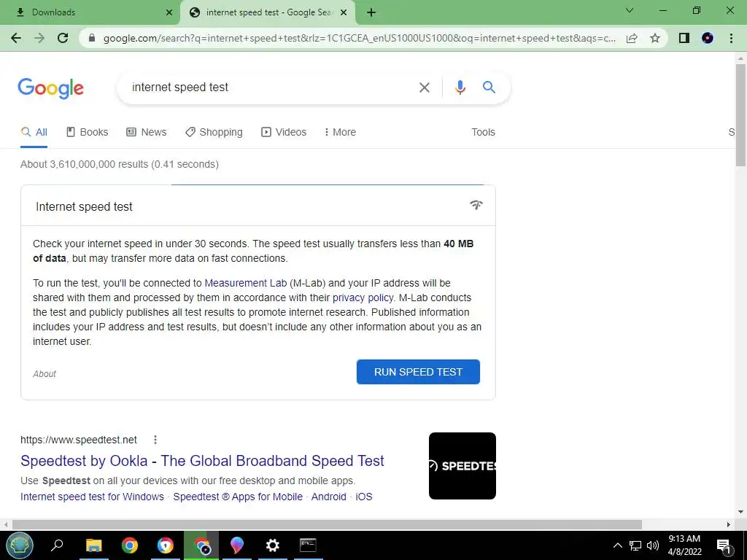This screenshot has height=560, width=747.
Task: Expand the tab search chevron
Action: point(630,10)
